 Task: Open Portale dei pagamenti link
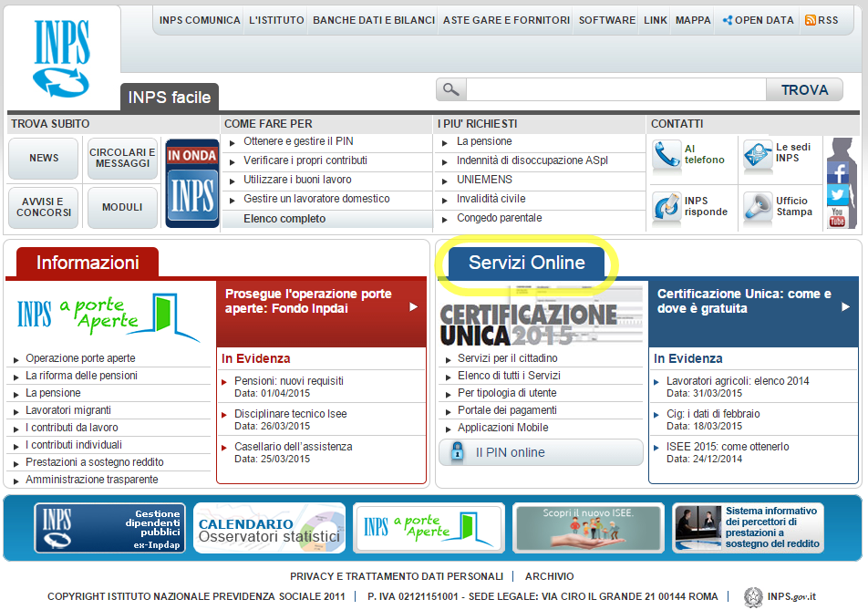[x=507, y=410]
